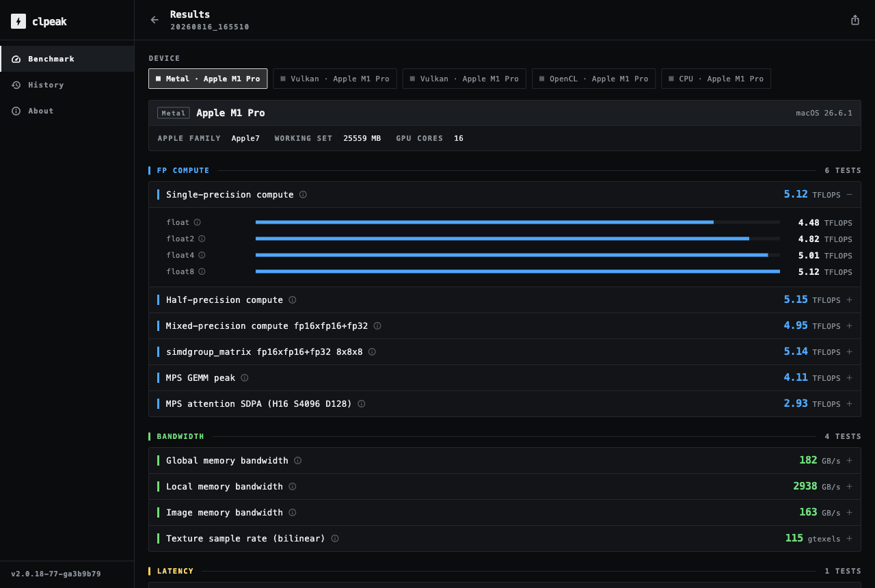Show info for Image memory bandwidth
This screenshot has height=588, width=875.
293,513
